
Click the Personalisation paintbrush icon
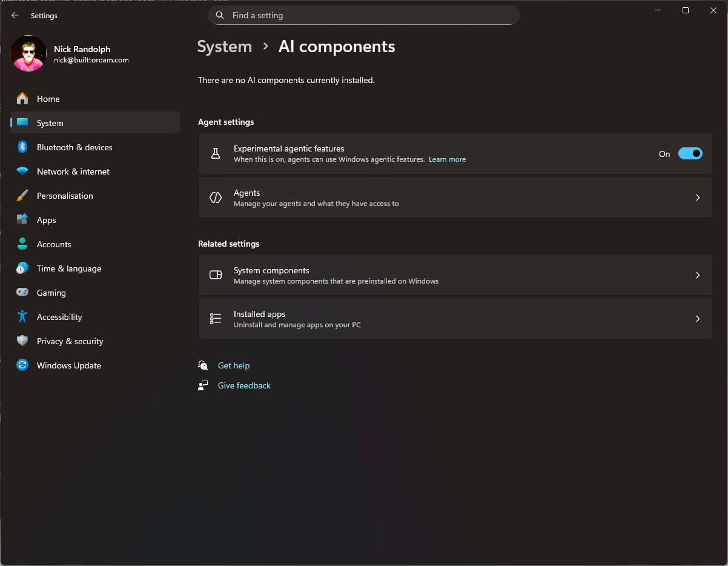point(22,196)
